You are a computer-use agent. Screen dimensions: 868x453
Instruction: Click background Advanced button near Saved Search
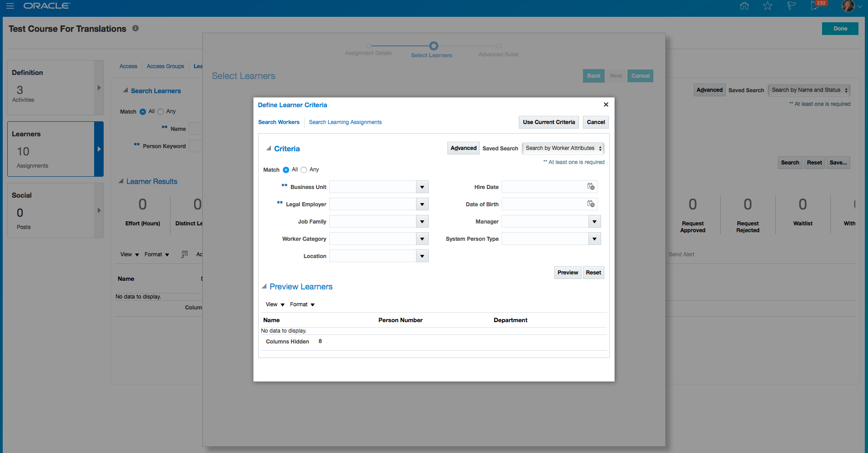point(709,90)
